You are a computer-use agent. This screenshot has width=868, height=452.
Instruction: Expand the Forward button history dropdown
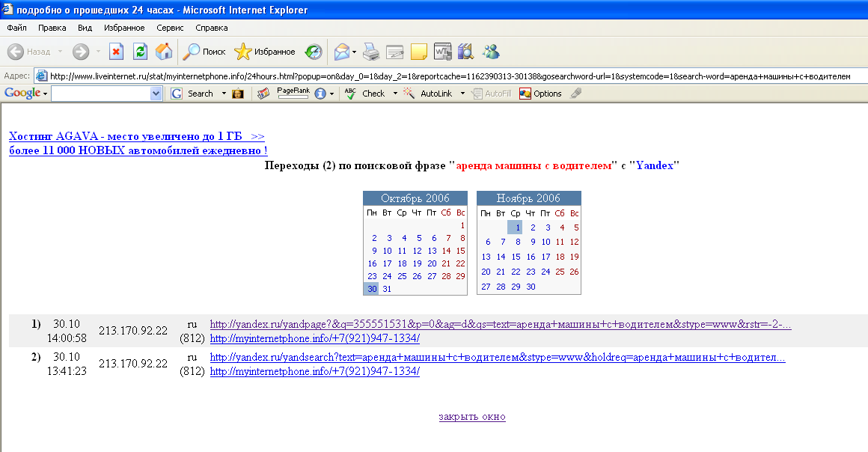(x=98, y=52)
